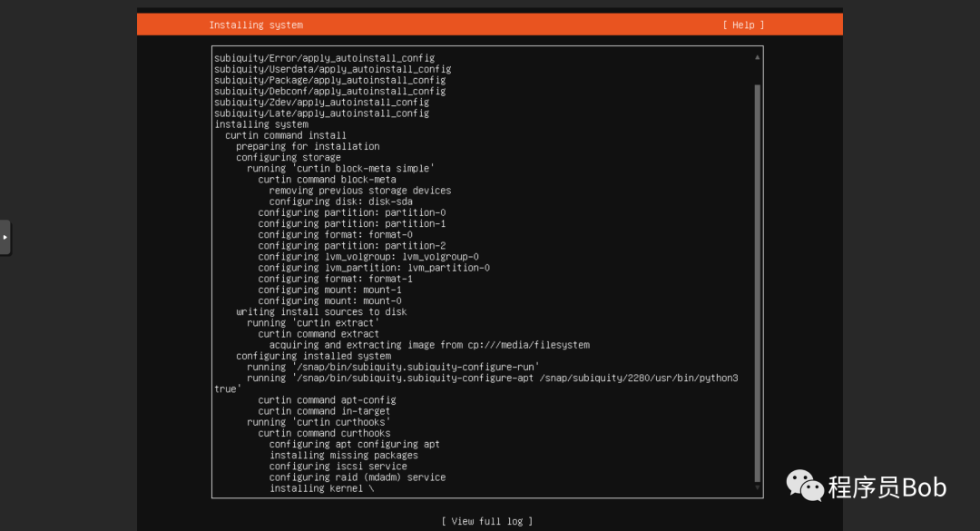
Task: Select 'curtin command apt-config' log line
Action: tap(327, 399)
